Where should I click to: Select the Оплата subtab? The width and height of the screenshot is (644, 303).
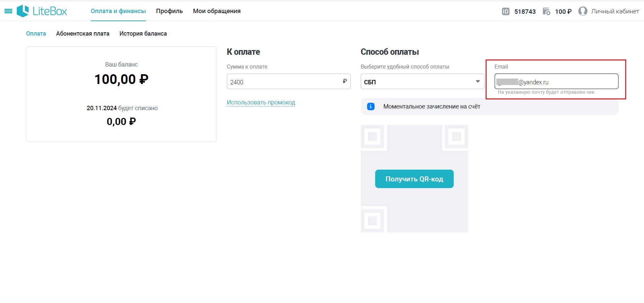[x=36, y=34]
